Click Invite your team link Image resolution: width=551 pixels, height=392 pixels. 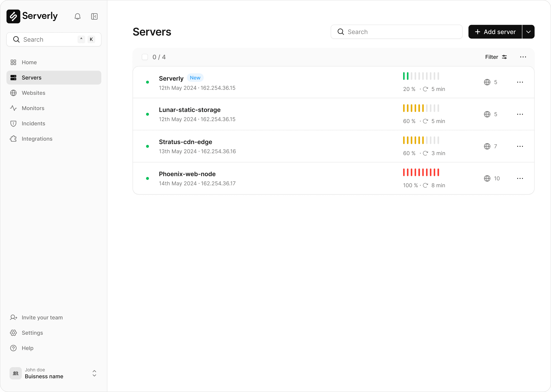click(x=42, y=317)
